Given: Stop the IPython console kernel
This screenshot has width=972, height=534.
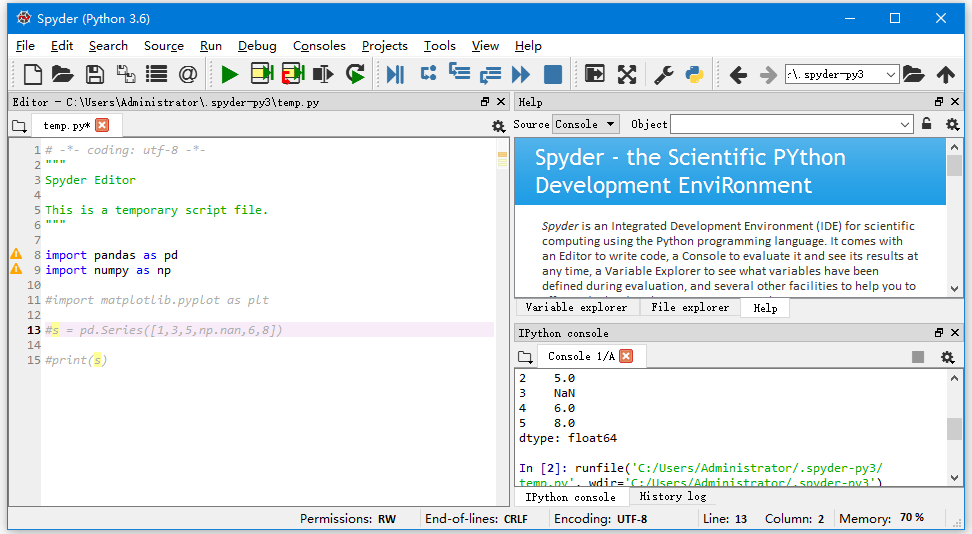Looking at the screenshot, I should point(918,357).
